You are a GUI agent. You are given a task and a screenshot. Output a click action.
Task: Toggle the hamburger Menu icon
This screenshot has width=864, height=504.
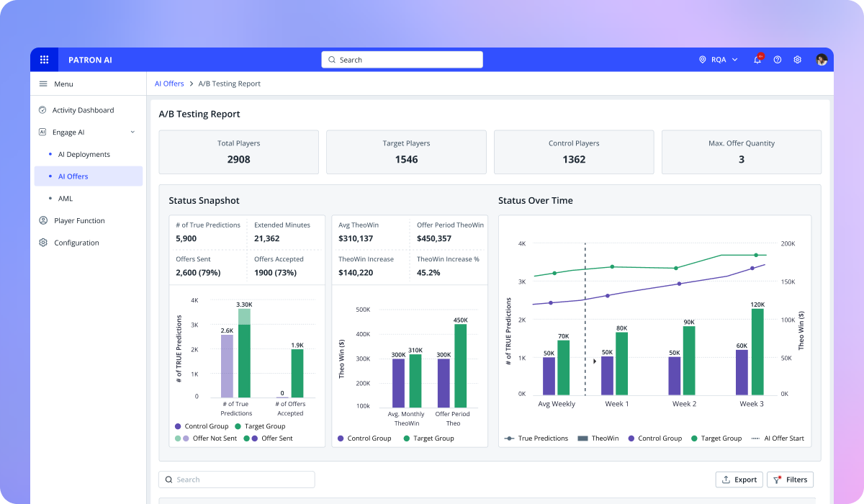[43, 84]
